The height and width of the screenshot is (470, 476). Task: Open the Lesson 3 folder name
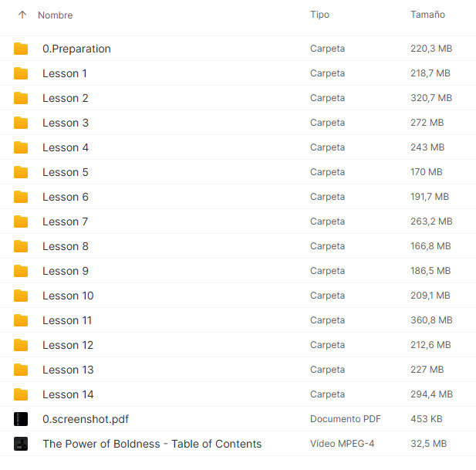[x=66, y=123]
